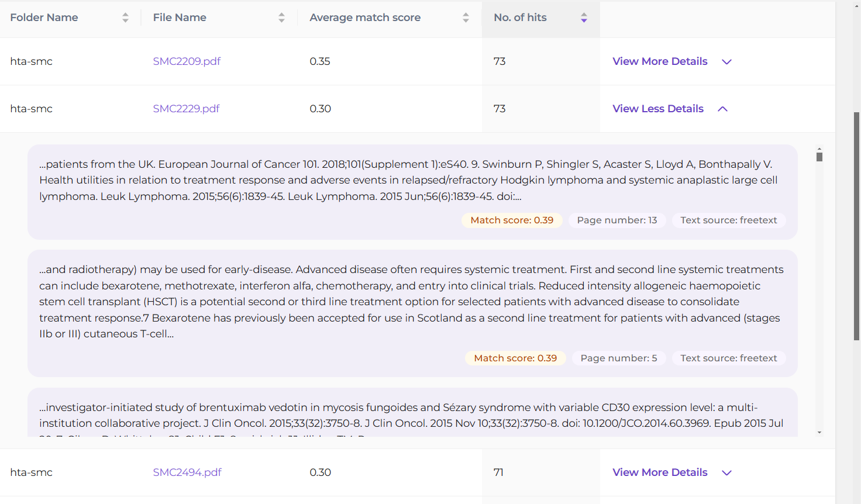
Task: Click the File Name sort arrows icon
Action: [281, 18]
